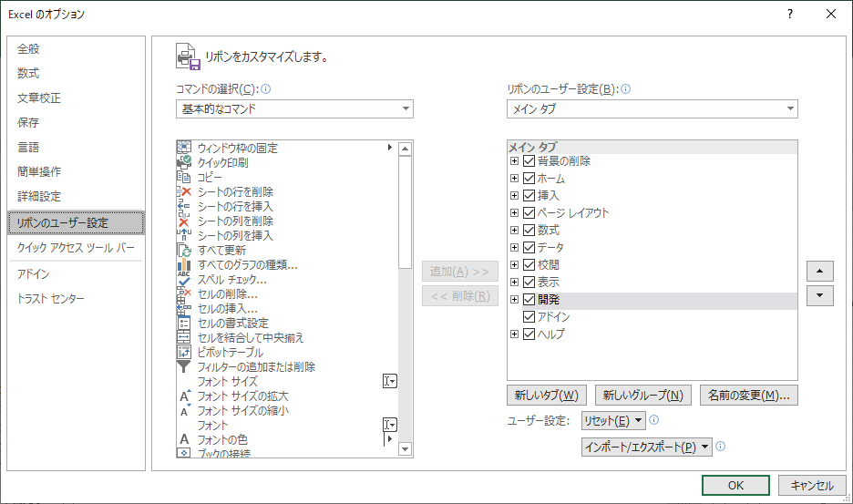The height and width of the screenshot is (504, 853).
Task: Expand the ホーム tab tree node
Action: 514,178
